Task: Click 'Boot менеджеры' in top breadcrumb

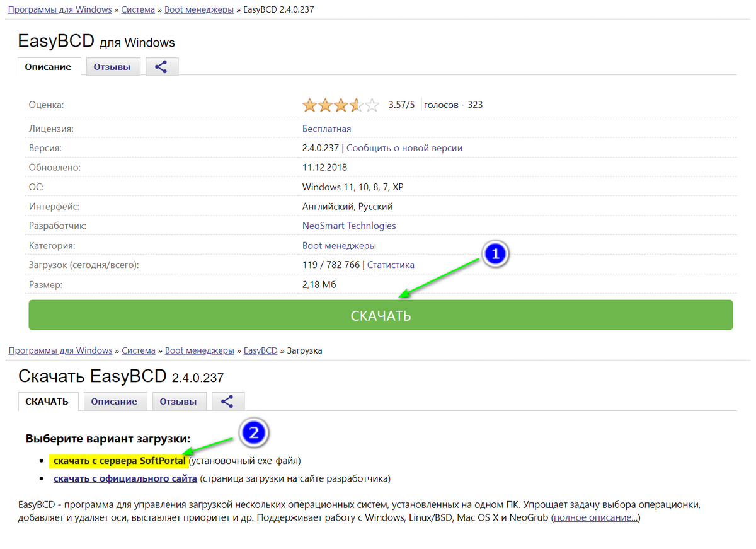Action: point(200,10)
